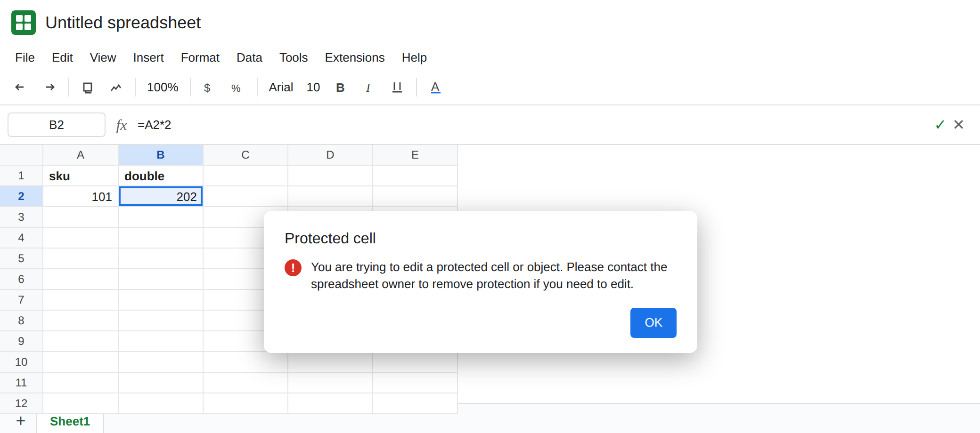Open the text color picker
Screen dimensions: 980x433
[x=435, y=88]
